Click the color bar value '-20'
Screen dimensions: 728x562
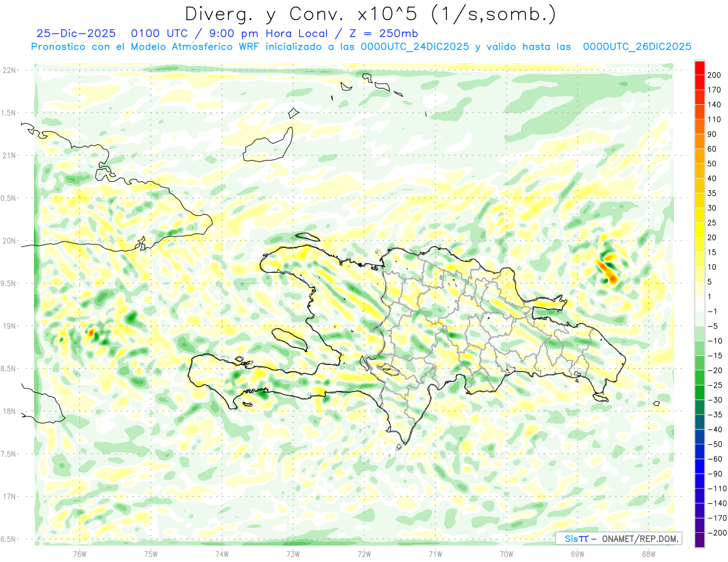pos(715,370)
